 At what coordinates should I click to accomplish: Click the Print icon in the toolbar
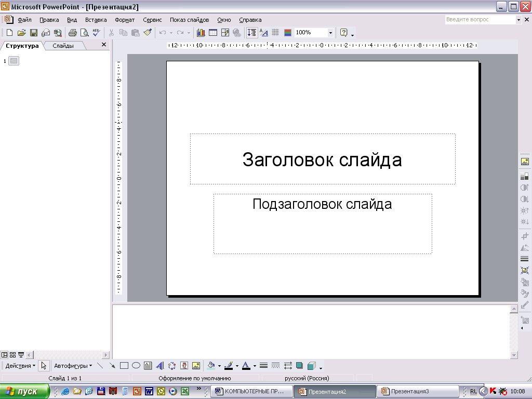pos(73,33)
